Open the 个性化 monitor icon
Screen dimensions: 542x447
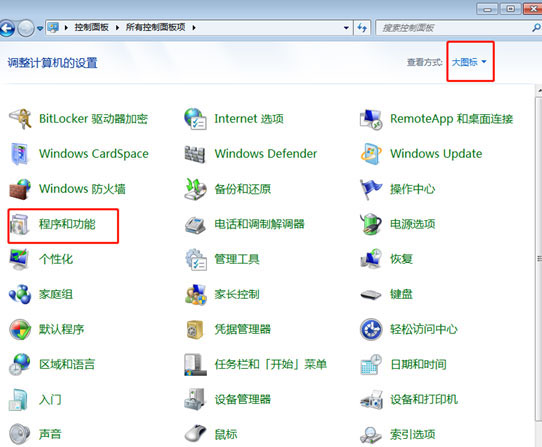pyautogui.click(x=19, y=259)
